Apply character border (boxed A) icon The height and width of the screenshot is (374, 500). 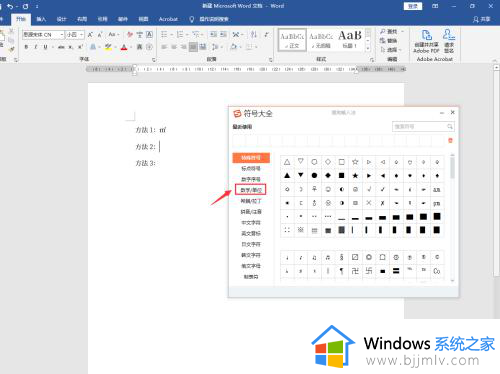click(149, 35)
